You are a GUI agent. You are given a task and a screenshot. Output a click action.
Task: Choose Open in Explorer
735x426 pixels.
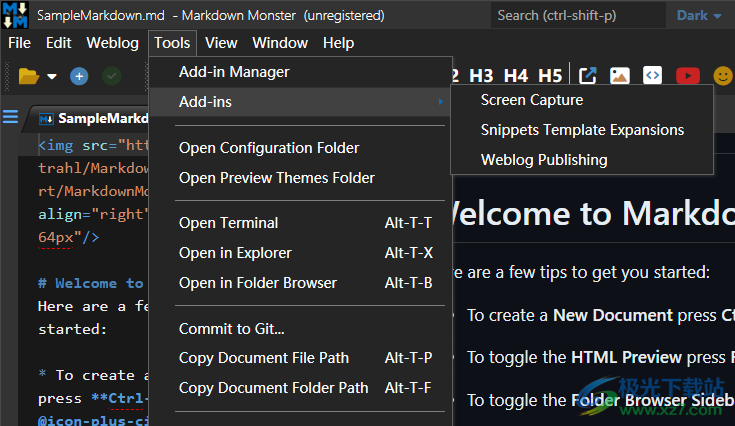[x=300, y=253]
